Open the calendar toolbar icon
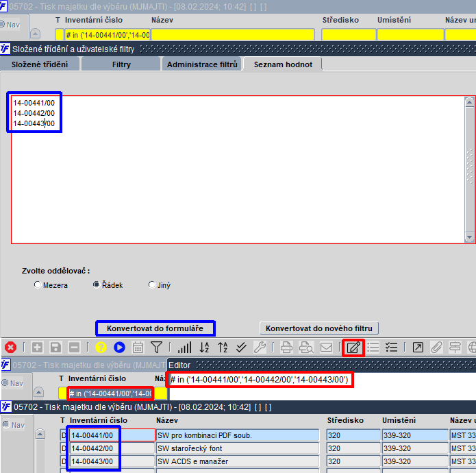 point(138,348)
